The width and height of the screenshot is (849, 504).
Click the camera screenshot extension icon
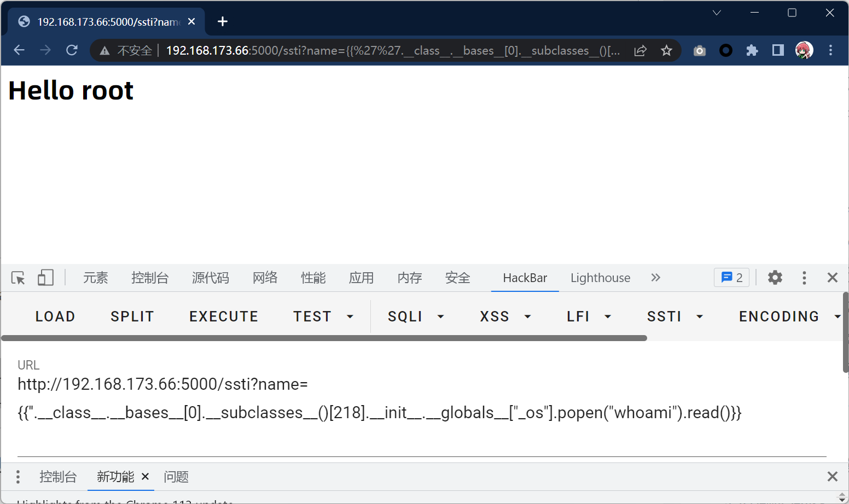coord(699,51)
